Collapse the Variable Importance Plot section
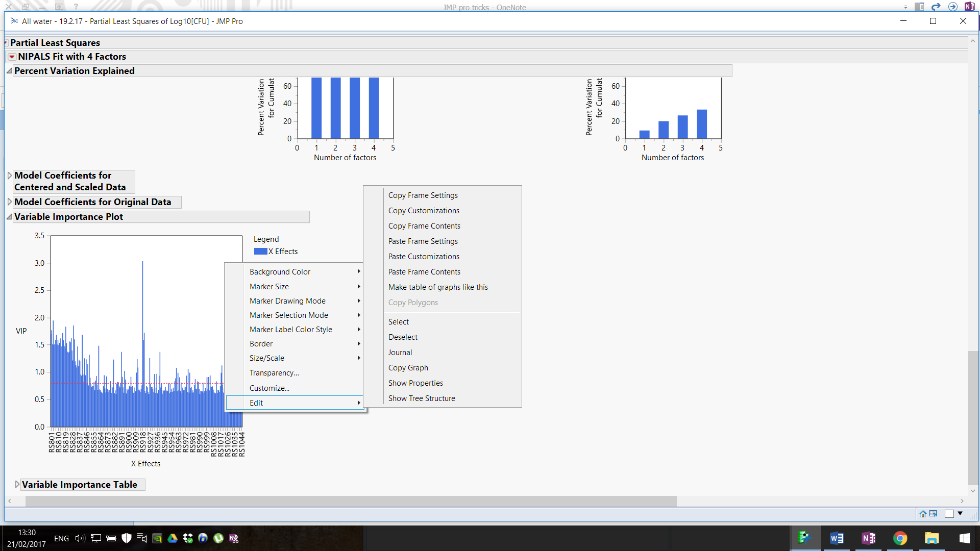Image resolution: width=980 pixels, height=551 pixels. 9,217
